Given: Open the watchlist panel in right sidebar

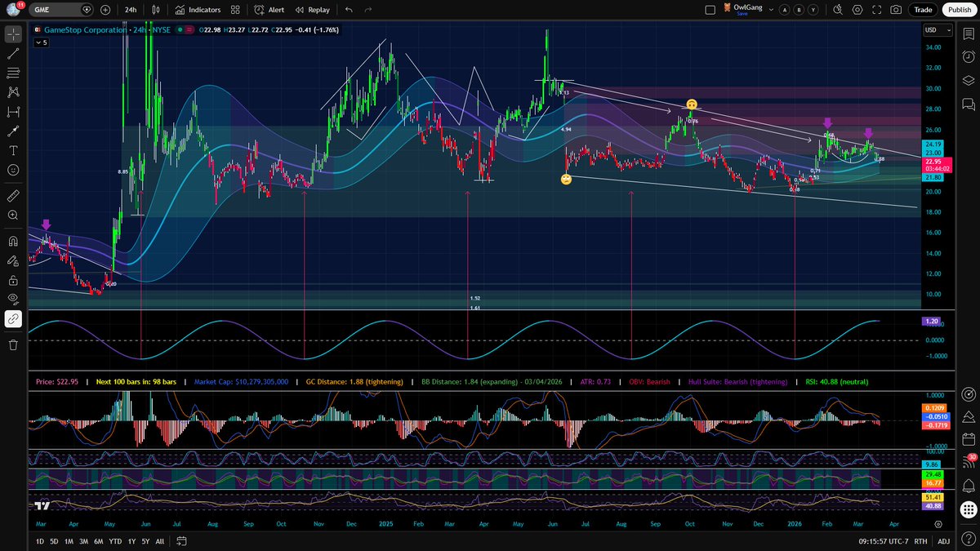Looking at the screenshot, I should pyautogui.click(x=969, y=34).
